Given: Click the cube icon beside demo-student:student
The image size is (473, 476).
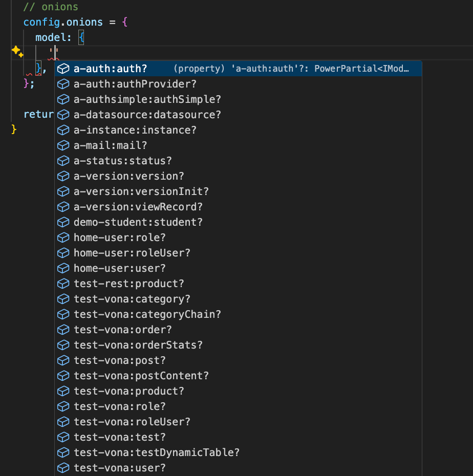Looking at the screenshot, I should [x=63, y=222].
